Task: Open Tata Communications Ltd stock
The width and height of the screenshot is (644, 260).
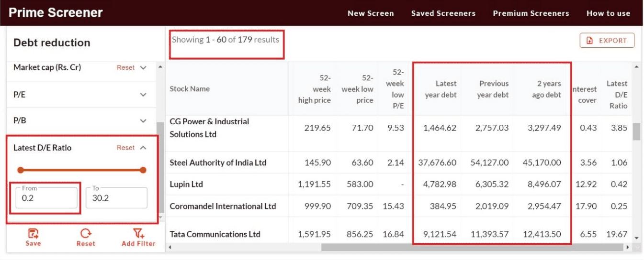Action: click(215, 234)
